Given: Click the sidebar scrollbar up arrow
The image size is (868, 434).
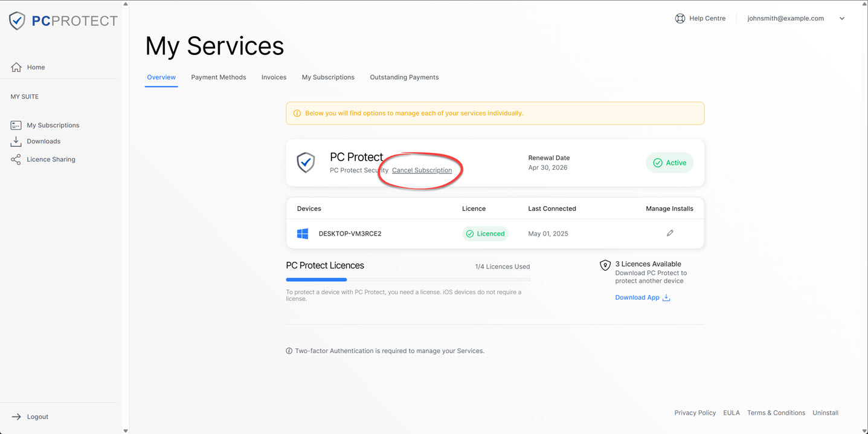Looking at the screenshot, I should click(125, 4).
